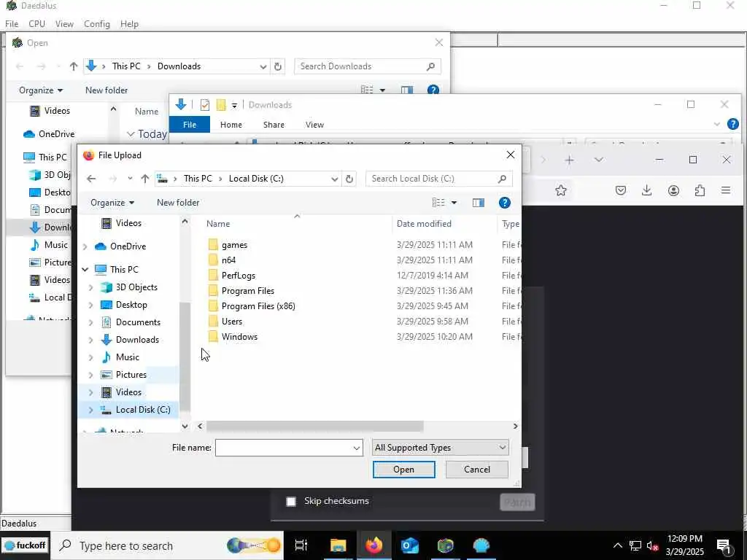Screen dimensions: 747x560
Task: Go up one level in Daedalus Open dialog
Action: point(74,66)
